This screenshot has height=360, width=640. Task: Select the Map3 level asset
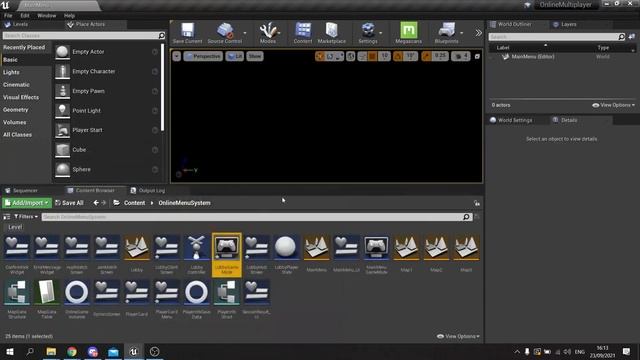point(466,253)
